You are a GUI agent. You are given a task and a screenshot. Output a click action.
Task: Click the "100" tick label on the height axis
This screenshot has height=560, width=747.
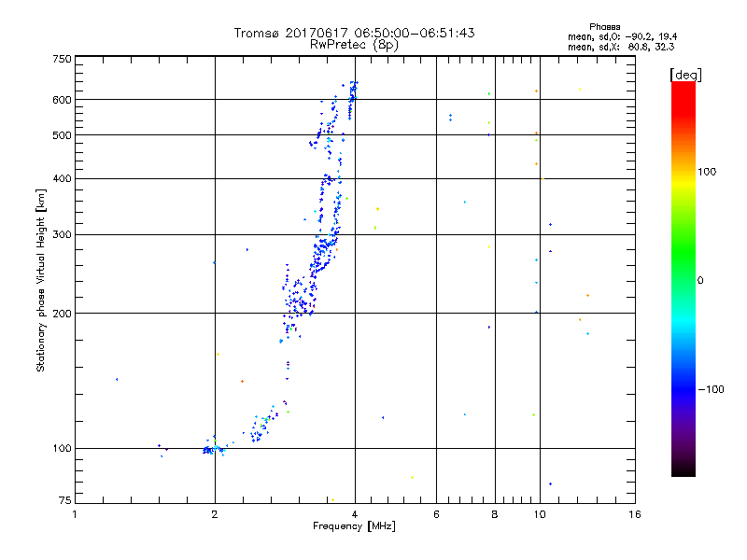click(62, 448)
